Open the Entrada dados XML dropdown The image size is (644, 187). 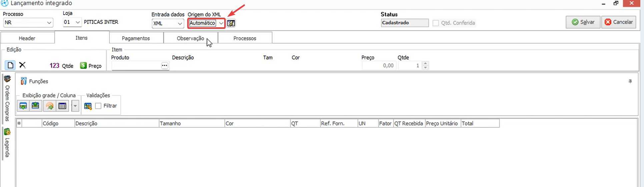click(x=180, y=23)
